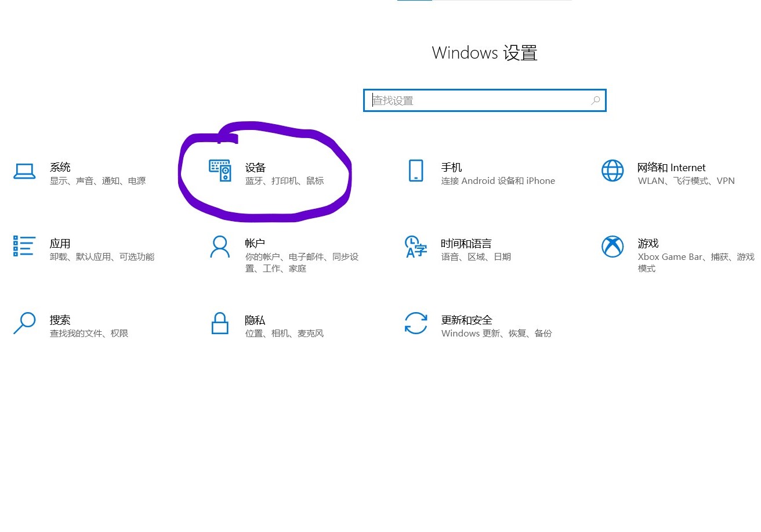The width and height of the screenshot is (761, 532).
Task: Open the 应用 (Apps) list icon
Action: tap(24, 247)
